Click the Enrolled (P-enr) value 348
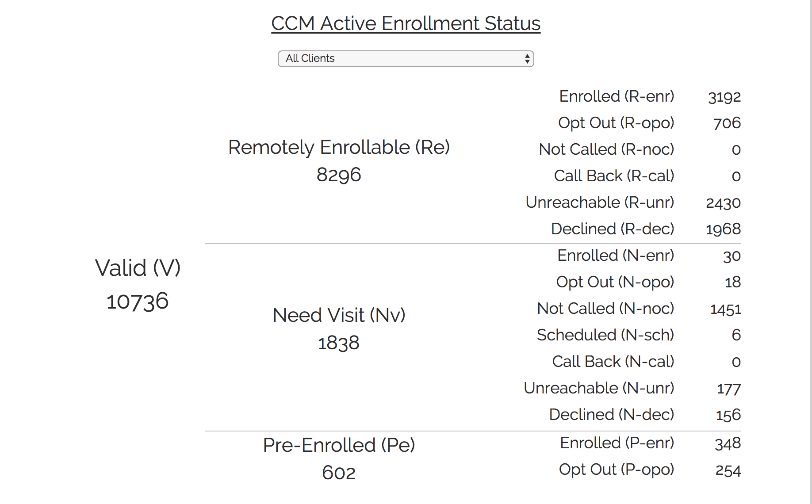Screen dimensions: 812x504 (x=728, y=443)
